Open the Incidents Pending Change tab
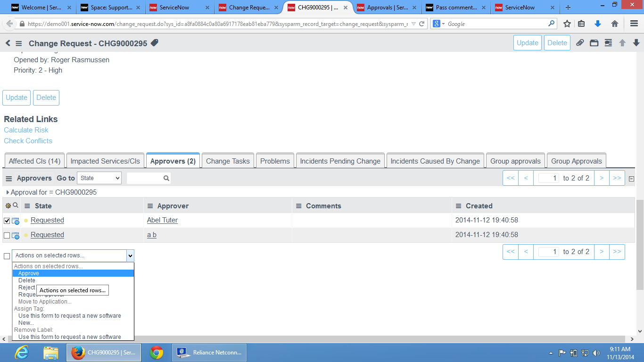This screenshot has height=362, width=644. coord(340,161)
